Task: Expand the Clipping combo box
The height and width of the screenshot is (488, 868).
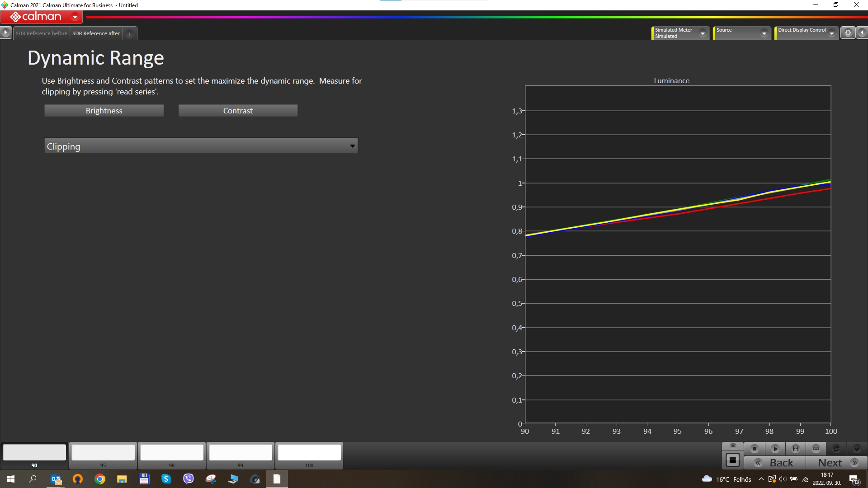Action: (x=352, y=146)
